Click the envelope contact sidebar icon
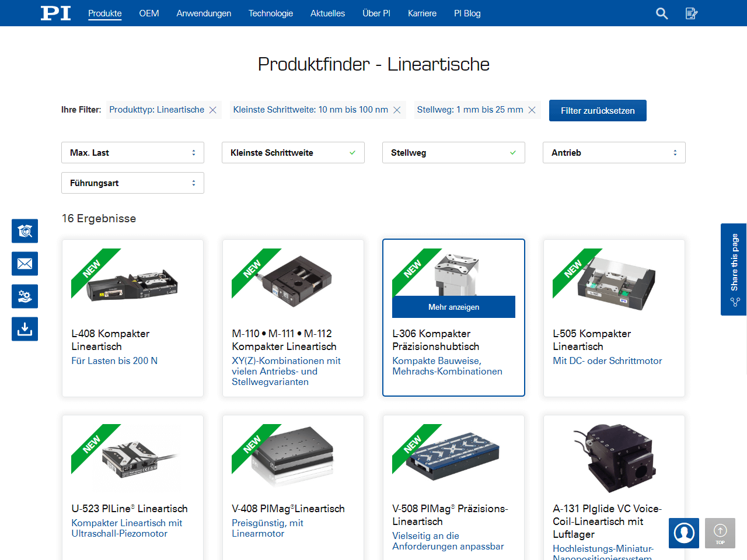 [25, 264]
